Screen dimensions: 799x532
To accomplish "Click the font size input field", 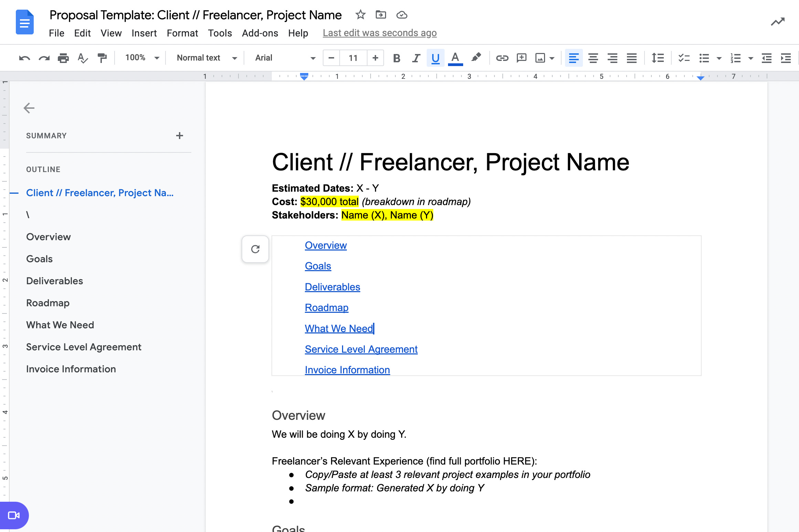I will (x=353, y=58).
